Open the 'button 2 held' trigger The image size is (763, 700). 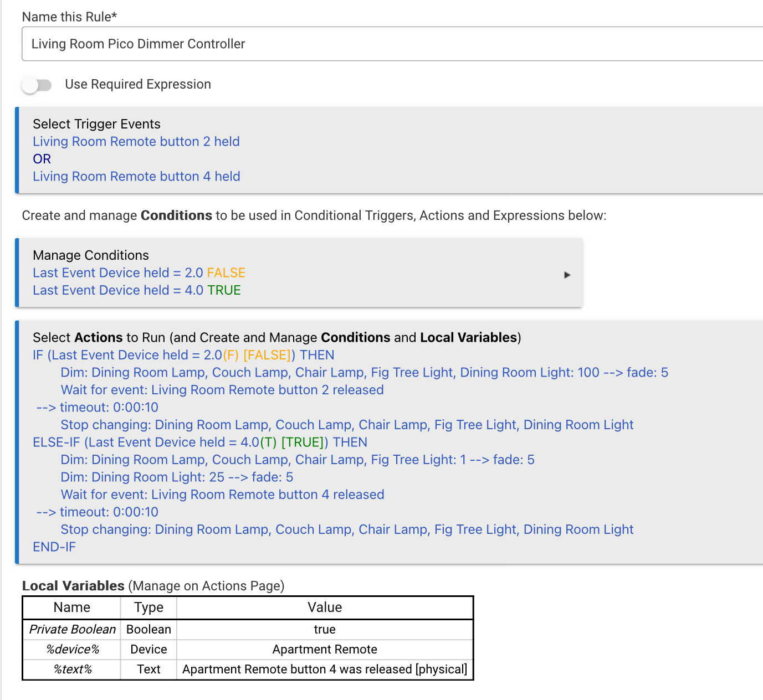136,142
